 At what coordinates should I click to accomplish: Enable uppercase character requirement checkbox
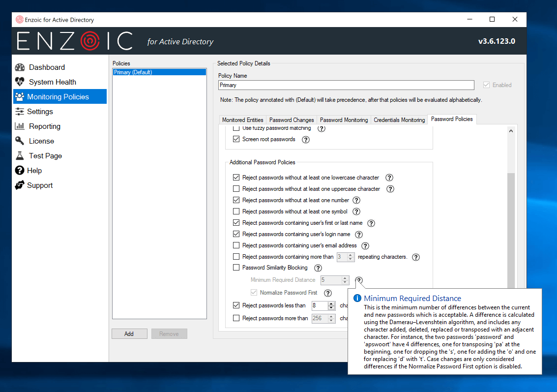point(236,189)
